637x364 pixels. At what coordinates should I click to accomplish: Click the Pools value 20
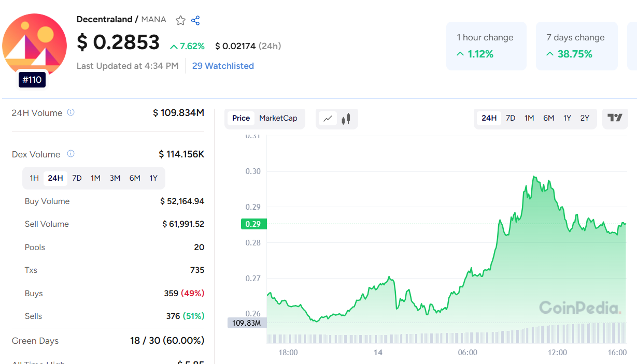[199, 247]
